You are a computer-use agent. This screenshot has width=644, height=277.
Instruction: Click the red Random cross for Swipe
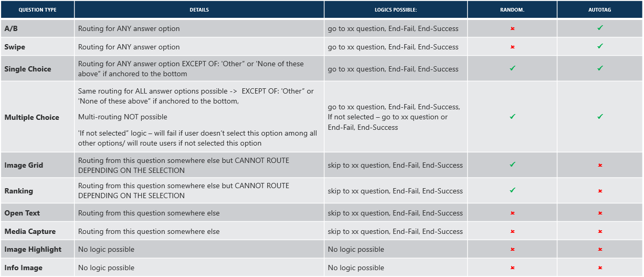[x=512, y=47]
